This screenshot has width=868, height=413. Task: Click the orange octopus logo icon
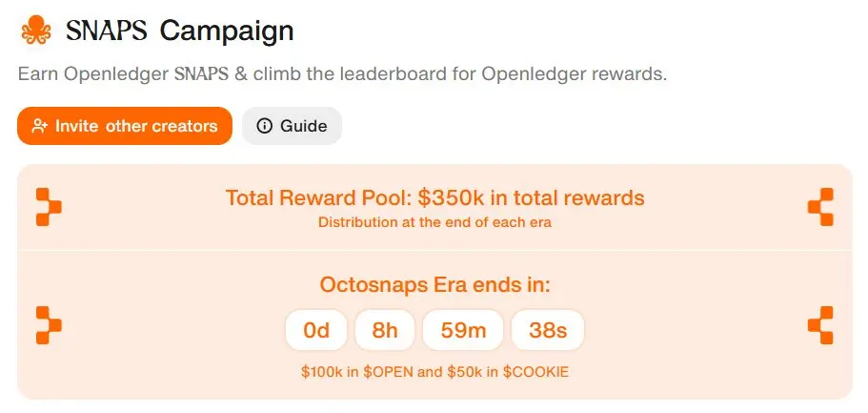(x=36, y=31)
